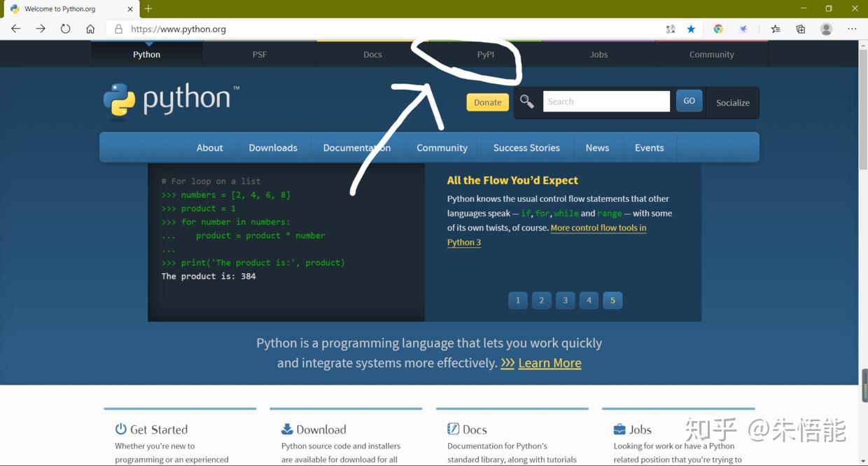This screenshot has height=466, width=868.
Task: Show slide 5 of the code carousel
Action: click(x=612, y=300)
